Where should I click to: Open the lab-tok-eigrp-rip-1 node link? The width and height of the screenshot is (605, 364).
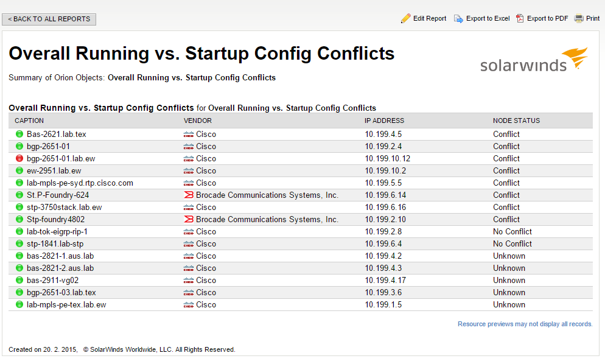(x=57, y=231)
